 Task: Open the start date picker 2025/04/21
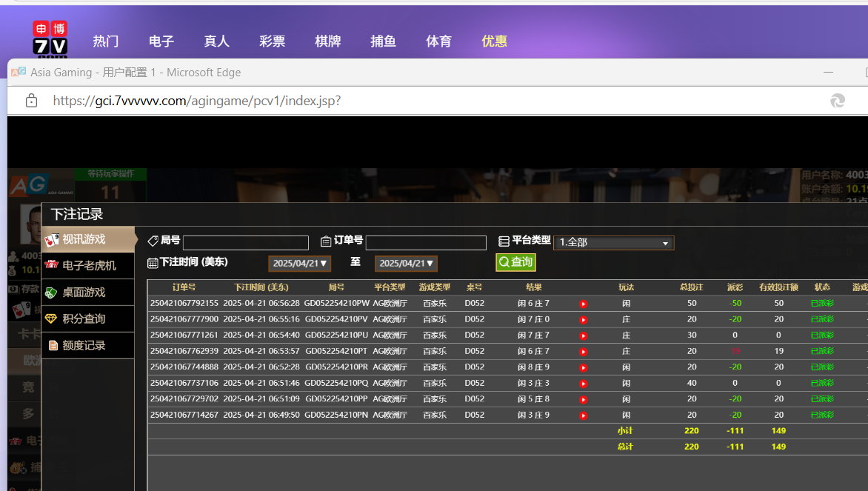point(299,264)
